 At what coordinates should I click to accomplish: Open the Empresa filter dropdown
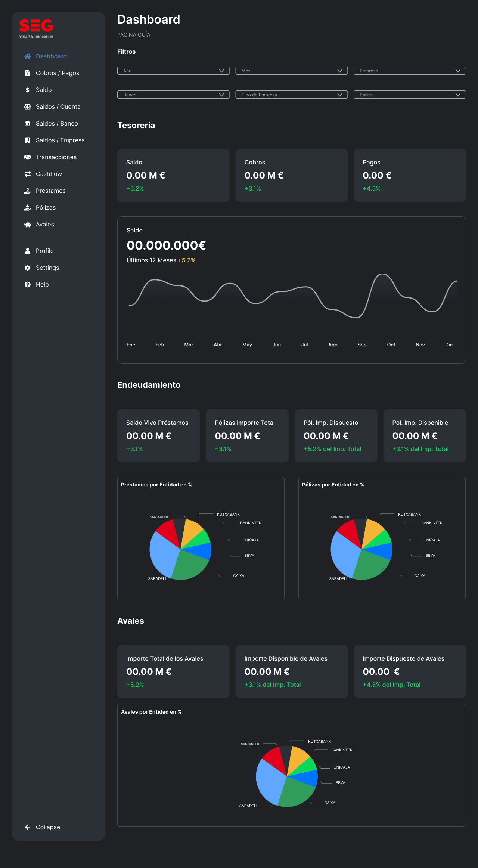click(x=410, y=71)
